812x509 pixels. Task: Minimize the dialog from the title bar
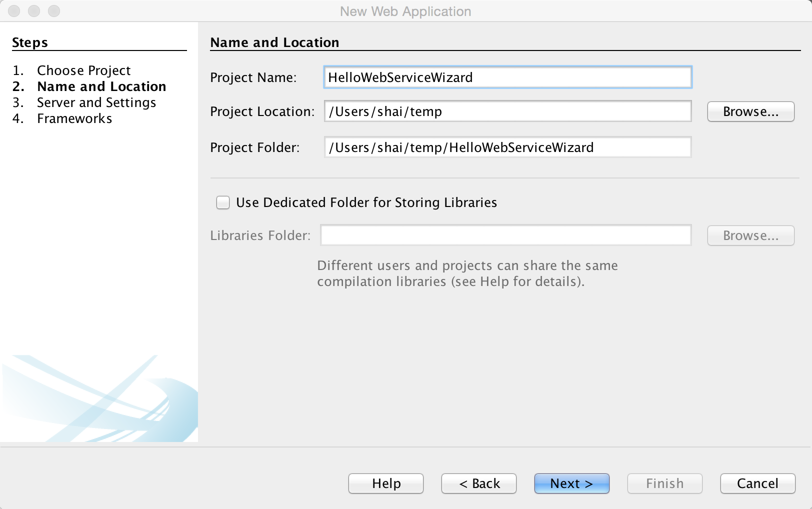pos(34,11)
